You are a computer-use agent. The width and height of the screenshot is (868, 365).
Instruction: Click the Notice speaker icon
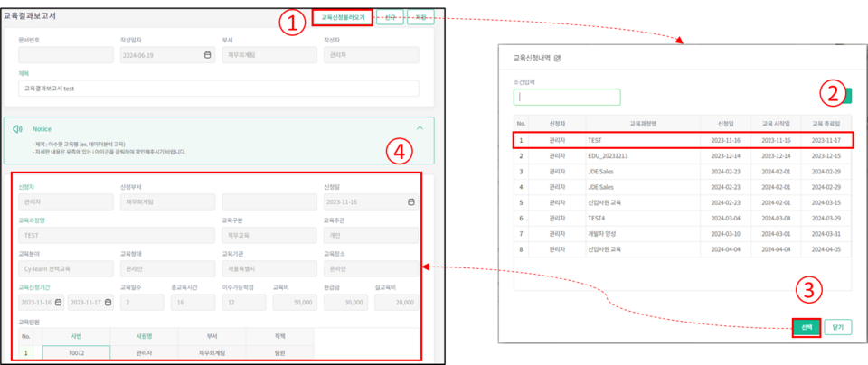coord(17,129)
